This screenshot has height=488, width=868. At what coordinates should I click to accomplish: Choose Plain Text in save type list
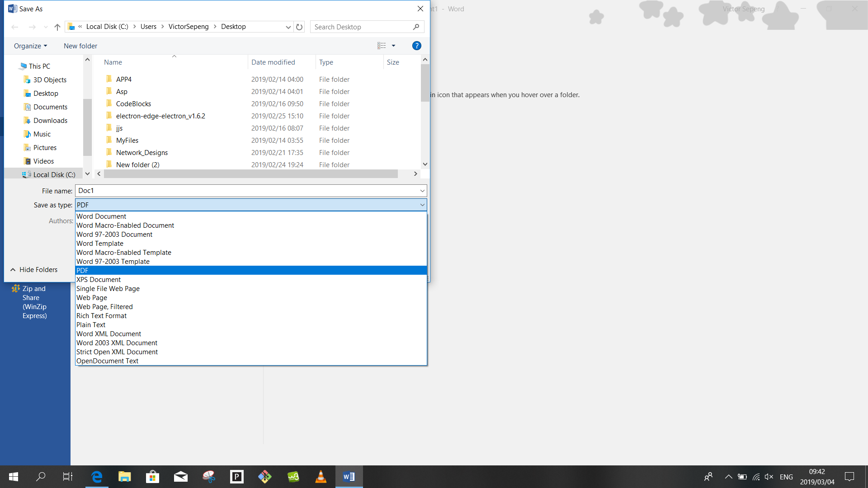[91, 325]
